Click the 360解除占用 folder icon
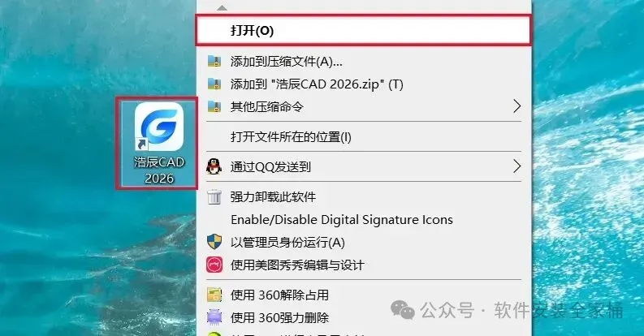The image size is (644, 336). coord(214,295)
